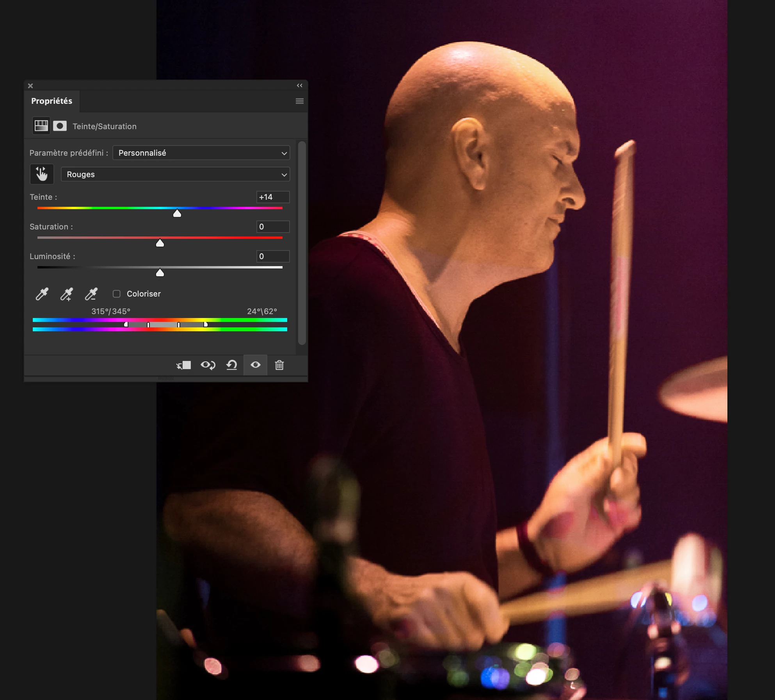The width and height of the screenshot is (775, 700).
Task: Click the Luminosité slider handle
Action: pos(160,273)
